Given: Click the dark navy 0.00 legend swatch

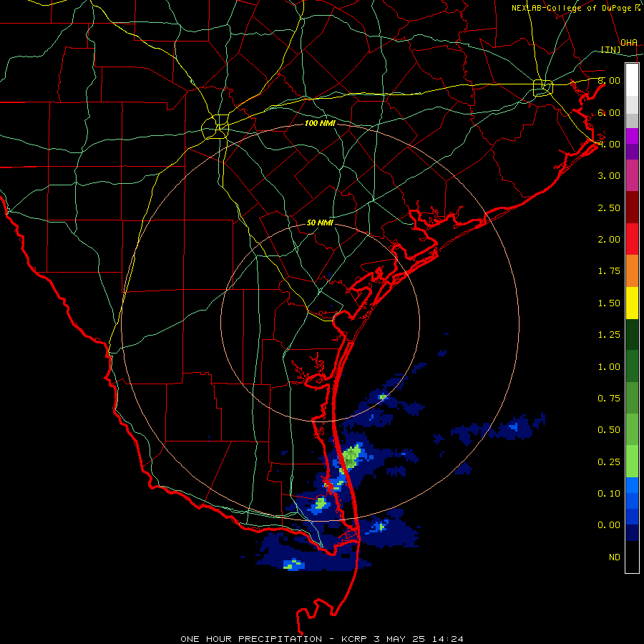Looking at the screenshot, I should pyautogui.click(x=632, y=532).
